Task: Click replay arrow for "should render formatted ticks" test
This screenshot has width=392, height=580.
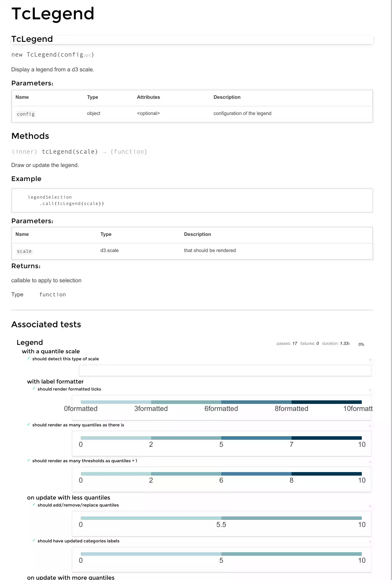Action: pyautogui.click(x=370, y=390)
